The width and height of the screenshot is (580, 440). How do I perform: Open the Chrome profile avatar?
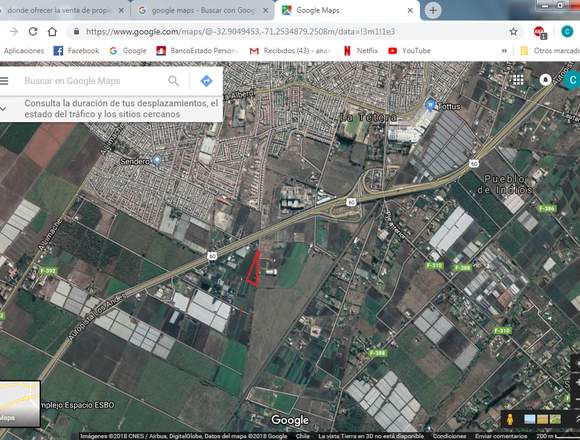pos(567,32)
